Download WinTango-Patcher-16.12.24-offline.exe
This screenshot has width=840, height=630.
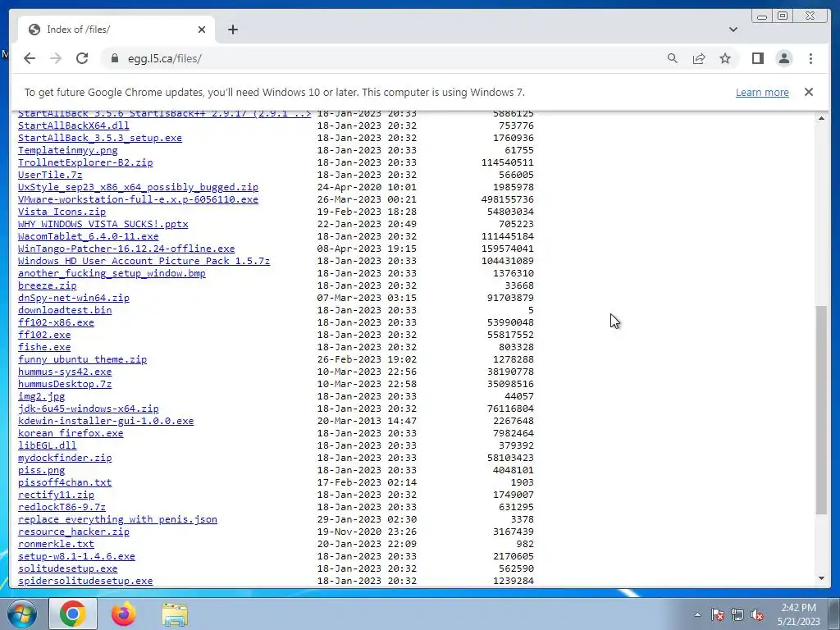[126, 249]
